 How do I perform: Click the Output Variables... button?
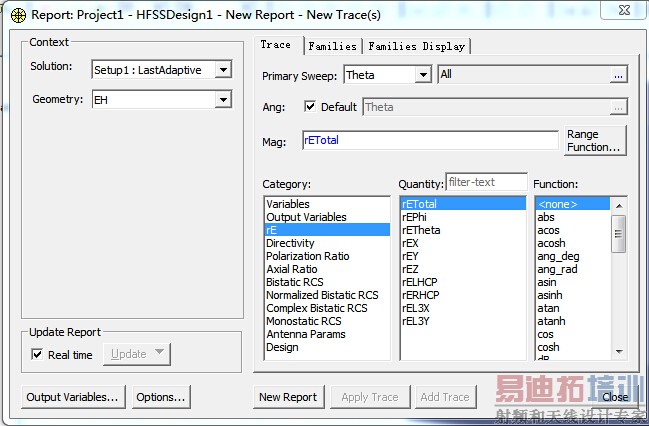click(73, 397)
